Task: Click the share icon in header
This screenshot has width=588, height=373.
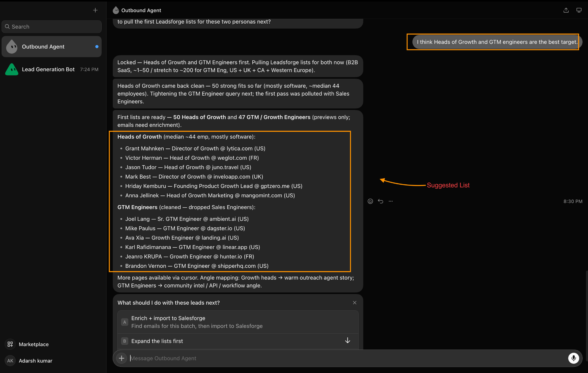Action: (x=566, y=10)
